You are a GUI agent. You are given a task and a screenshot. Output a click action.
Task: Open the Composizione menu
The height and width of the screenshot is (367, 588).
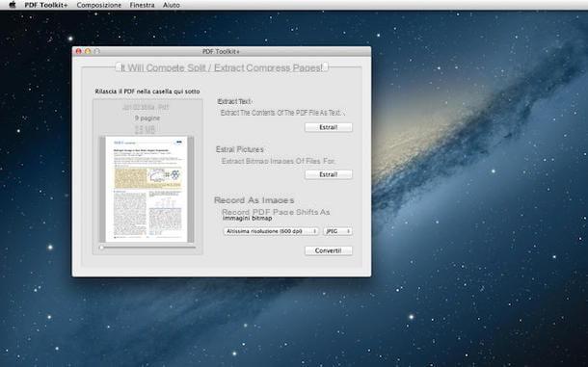pos(99,5)
